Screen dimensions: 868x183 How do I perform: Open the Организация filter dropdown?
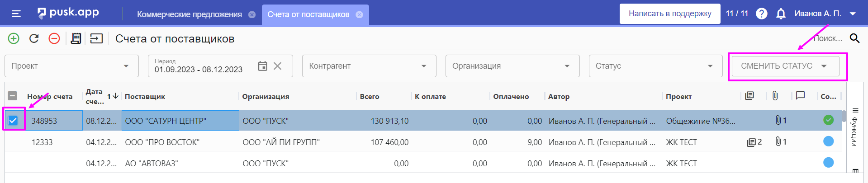pyautogui.click(x=512, y=66)
